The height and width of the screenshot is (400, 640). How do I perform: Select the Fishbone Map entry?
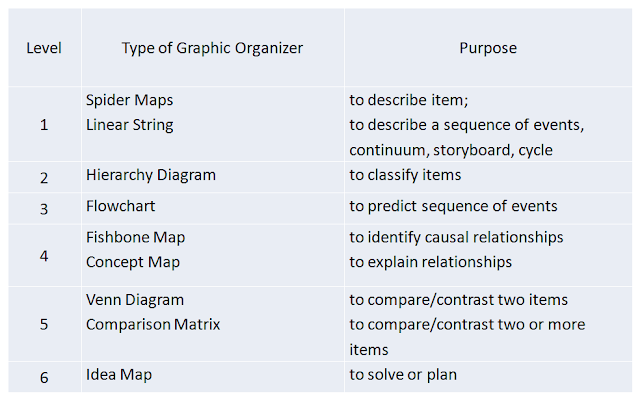click(135, 237)
